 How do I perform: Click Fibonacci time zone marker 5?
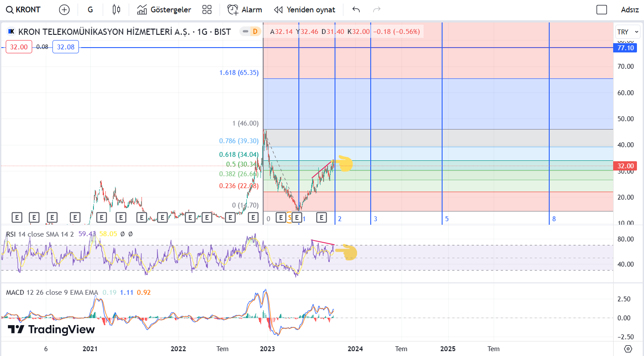[447, 219]
